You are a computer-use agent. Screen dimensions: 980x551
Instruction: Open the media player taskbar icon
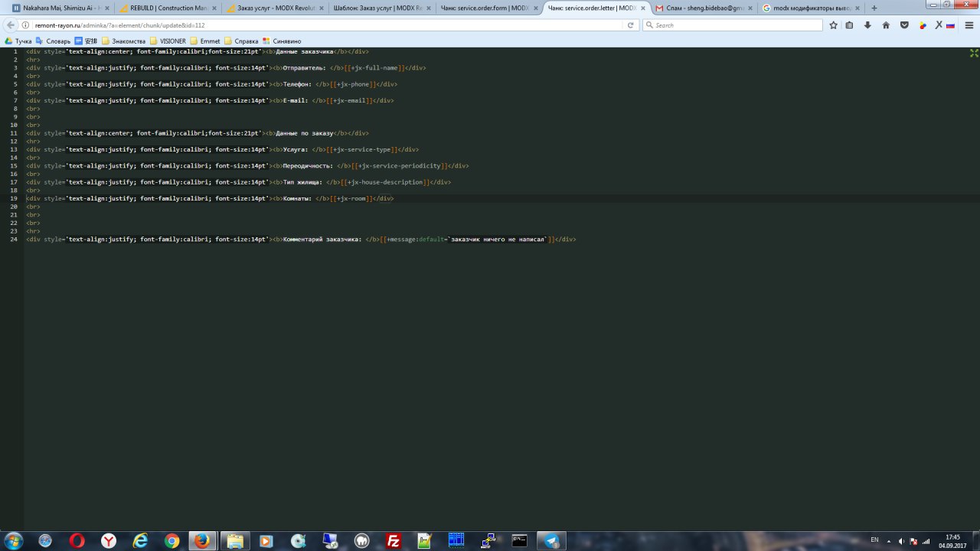pyautogui.click(x=266, y=541)
